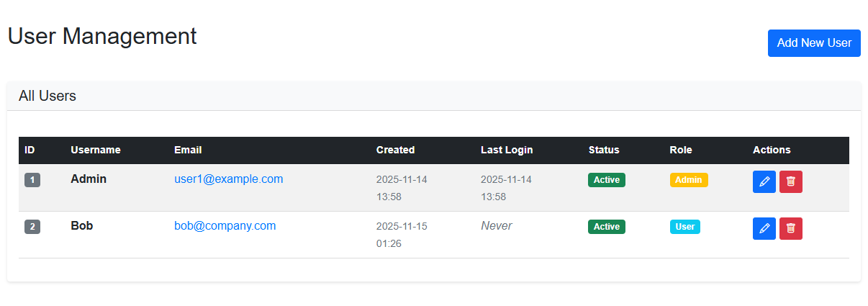Click the Created column header
This screenshot has height=306, width=868.
[x=395, y=150]
